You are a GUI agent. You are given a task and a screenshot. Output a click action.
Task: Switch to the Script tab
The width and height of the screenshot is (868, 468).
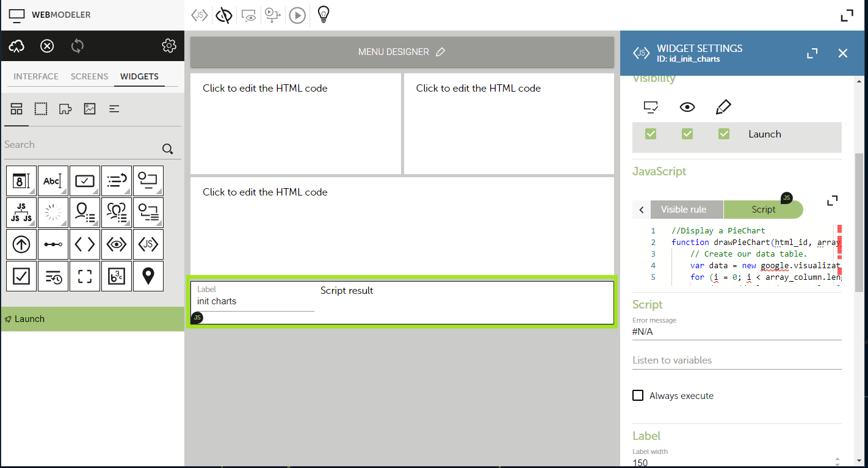click(x=763, y=210)
